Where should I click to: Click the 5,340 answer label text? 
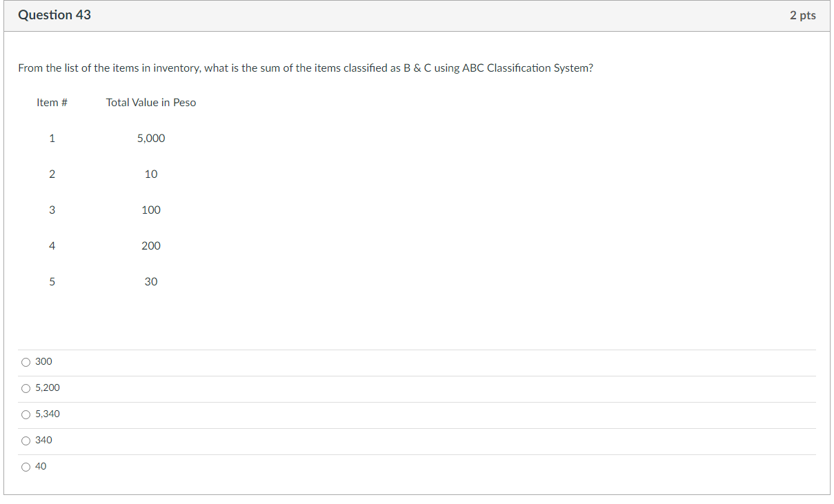48,414
